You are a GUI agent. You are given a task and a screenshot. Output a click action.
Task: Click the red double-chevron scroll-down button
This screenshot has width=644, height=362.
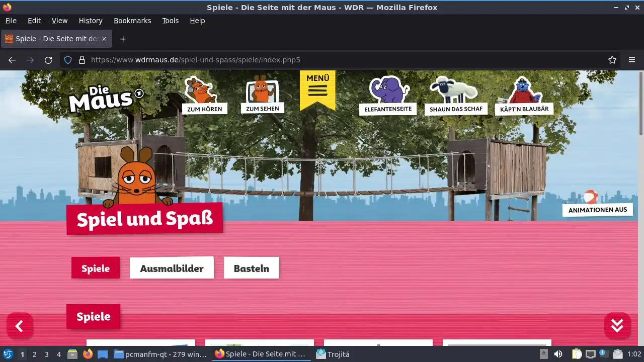pyautogui.click(x=617, y=326)
